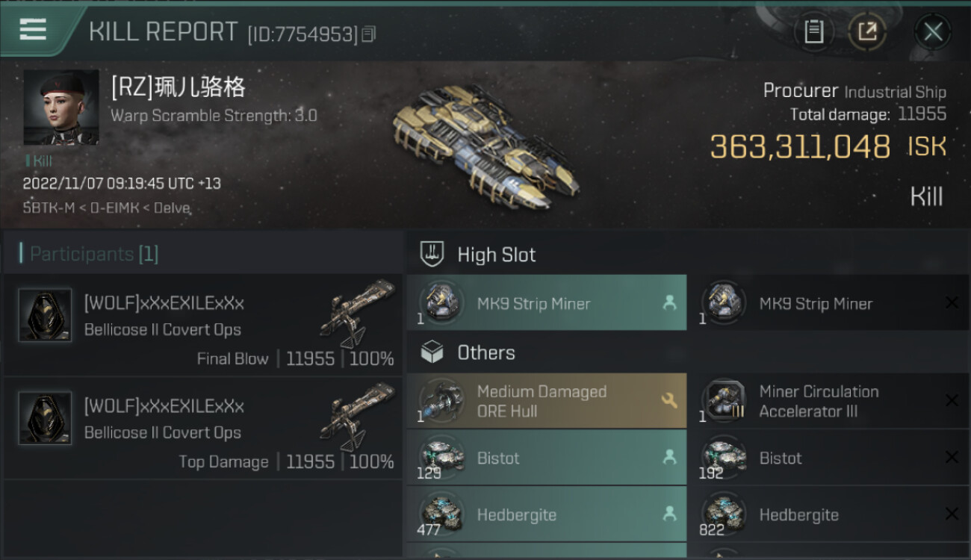Select the Participants [1] tab
This screenshot has height=560, width=971.
point(89,254)
